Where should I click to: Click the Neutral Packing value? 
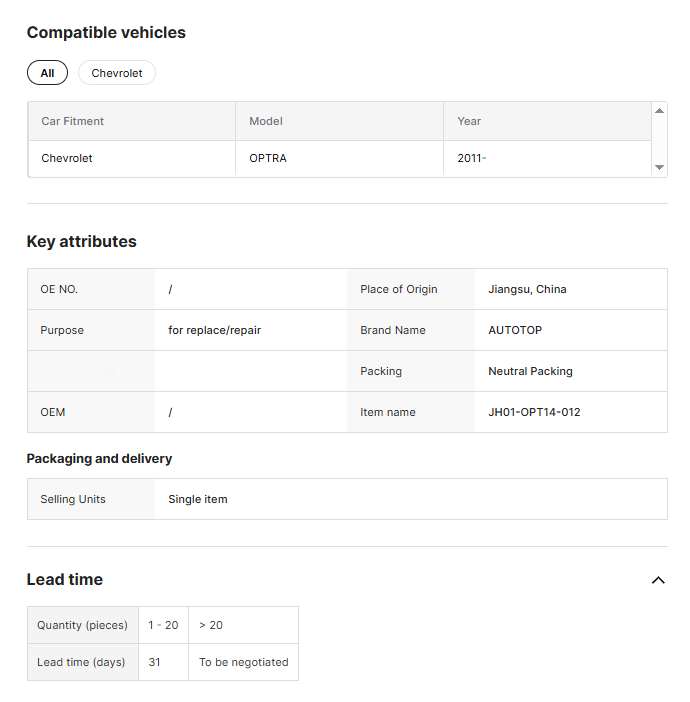[x=530, y=371]
